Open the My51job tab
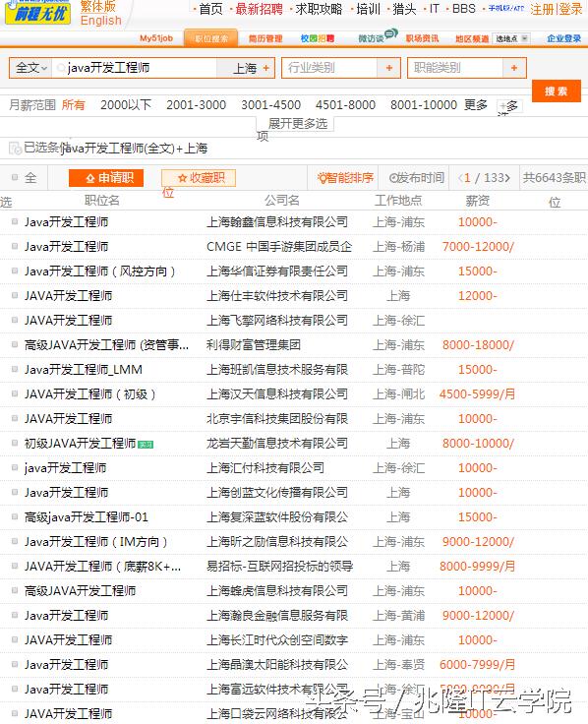This screenshot has width=588, height=724. coord(156,38)
